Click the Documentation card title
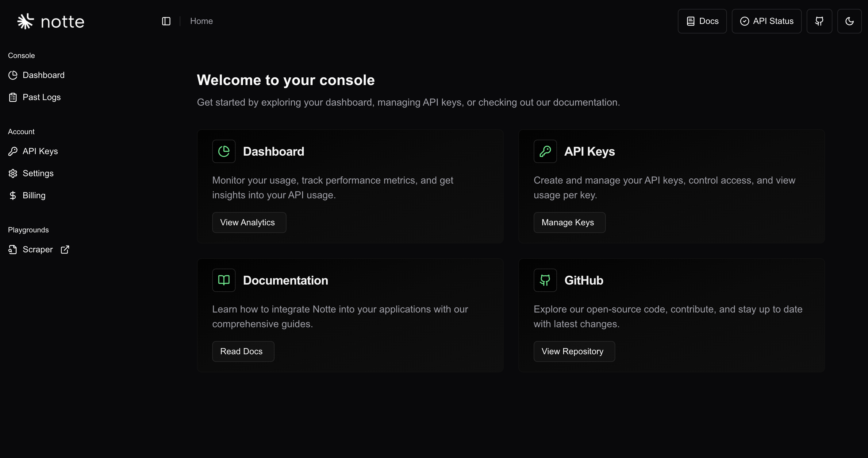Image resolution: width=868 pixels, height=458 pixels. pyautogui.click(x=286, y=280)
